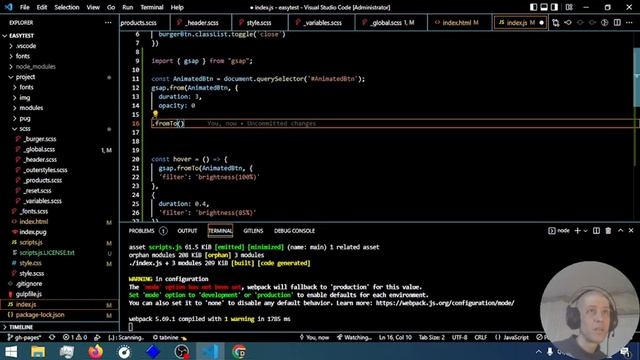Place cursor on the fromTo line 16
This screenshot has height=360, width=640.
[380, 123]
